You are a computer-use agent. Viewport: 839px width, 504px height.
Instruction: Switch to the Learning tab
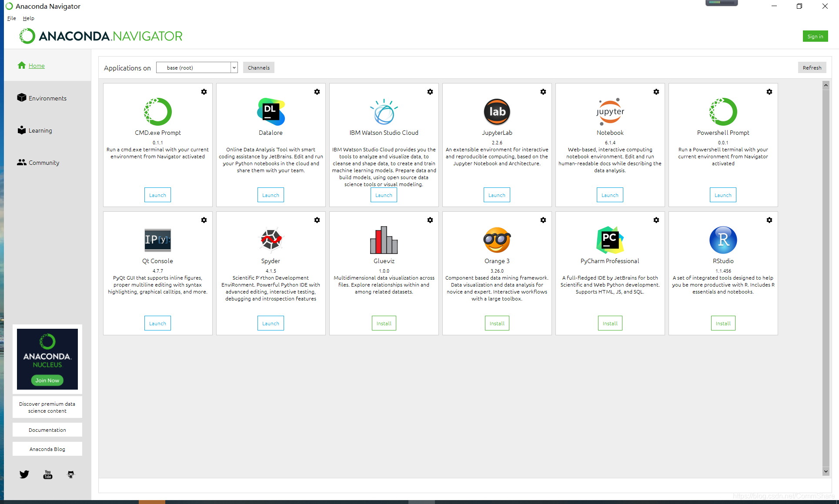35,130
